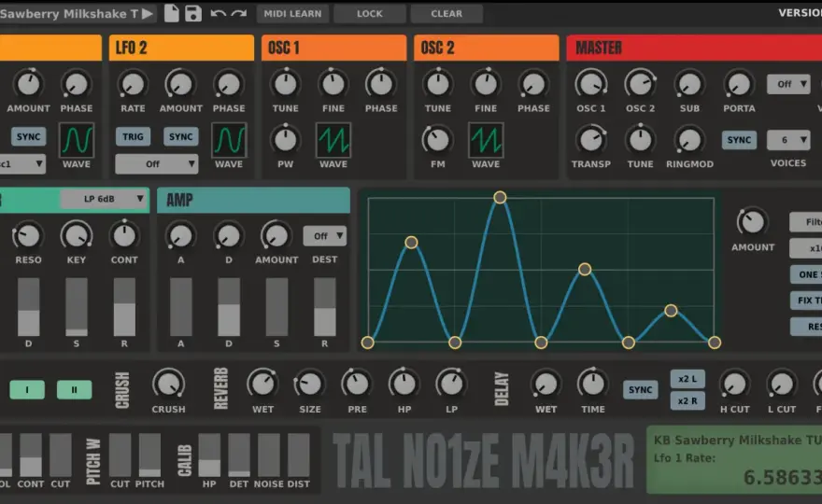The image size is (822, 504).
Task: Open the LFO 1 destination dropdown
Action: tap(22, 164)
